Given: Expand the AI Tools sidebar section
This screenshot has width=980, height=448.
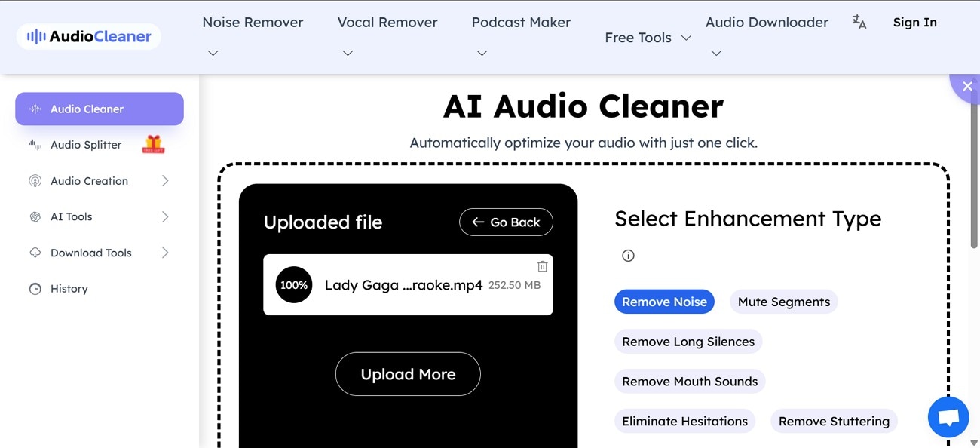Looking at the screenshot, I should (71, 216).
